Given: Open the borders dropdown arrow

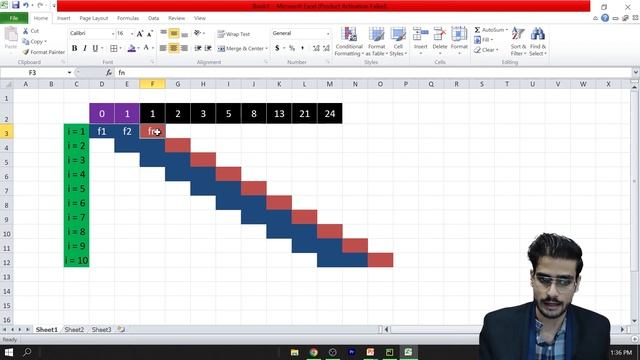Looking at the screenshot, I should pyautogui.click(x=120, y=49).
